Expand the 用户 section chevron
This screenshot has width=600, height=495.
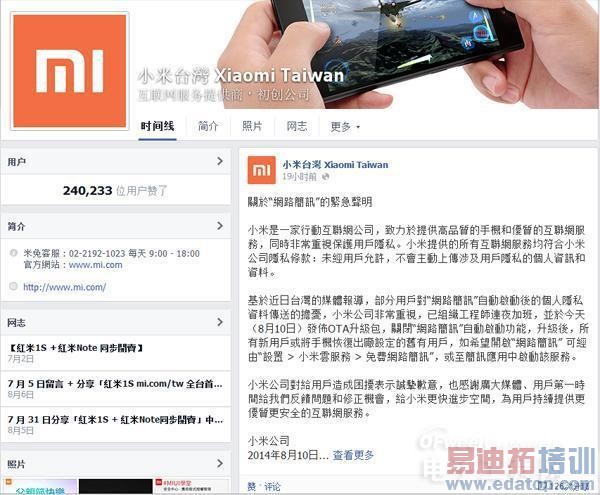point(220,161)
